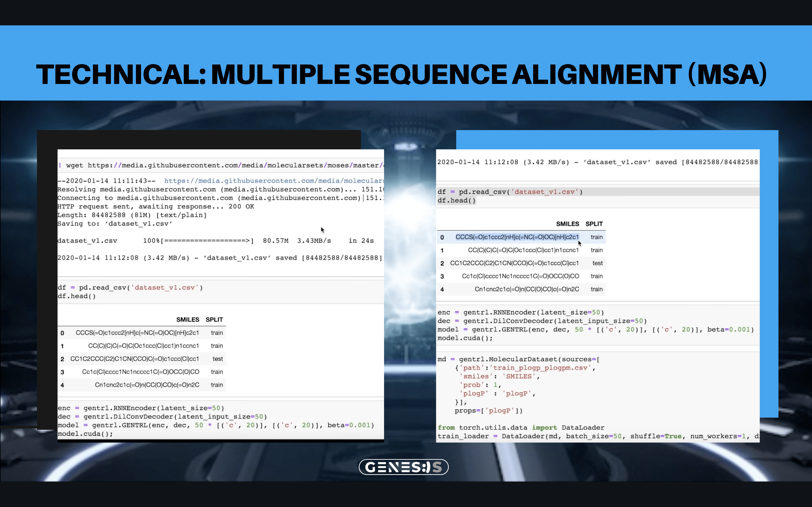Image resolution: width=812 pixels, height=507 pixels.
Task: Select highlighted SMILES row 0 in right table
Action: 517,237
